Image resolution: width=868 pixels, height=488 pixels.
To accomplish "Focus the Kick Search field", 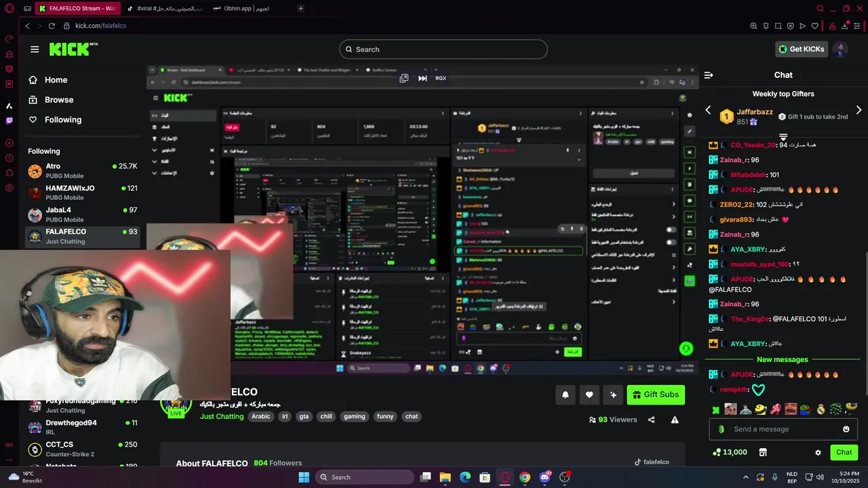I will pos(443,49).
